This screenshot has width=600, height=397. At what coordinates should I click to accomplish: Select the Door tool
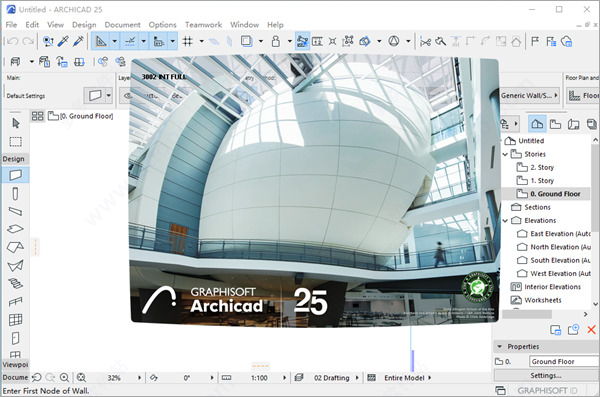pyautogui.click(x=15, y=338)
